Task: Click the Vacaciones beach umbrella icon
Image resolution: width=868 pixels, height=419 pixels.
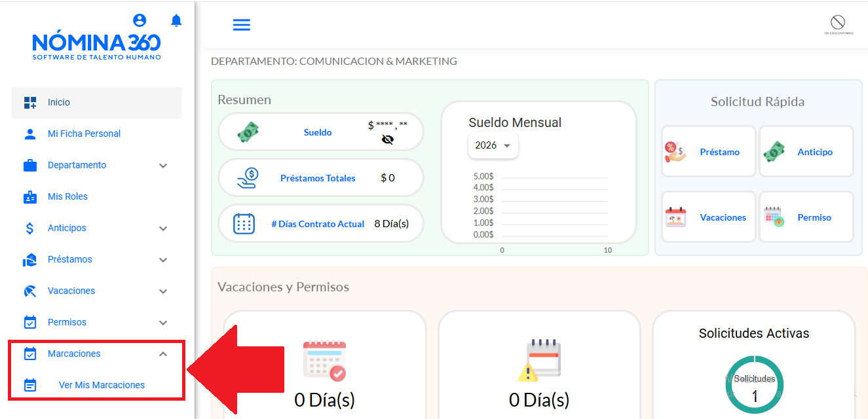Action: (x=30, y=291)
